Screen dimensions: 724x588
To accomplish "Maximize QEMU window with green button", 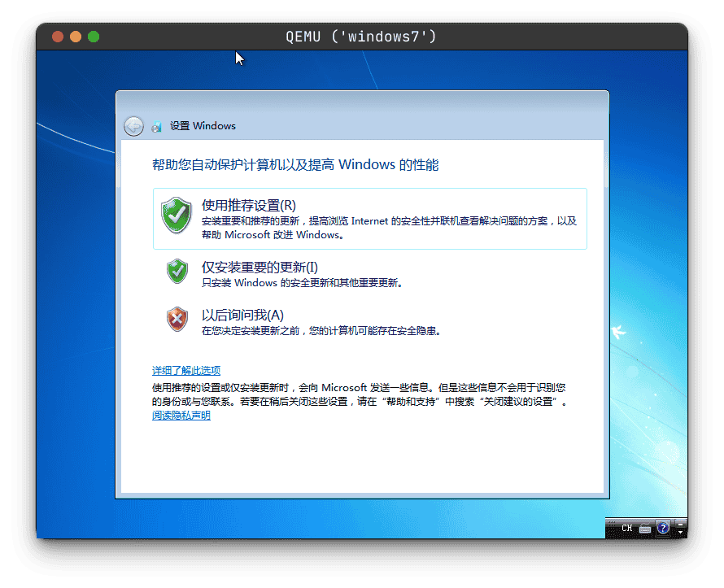I will tap(94, 37).
